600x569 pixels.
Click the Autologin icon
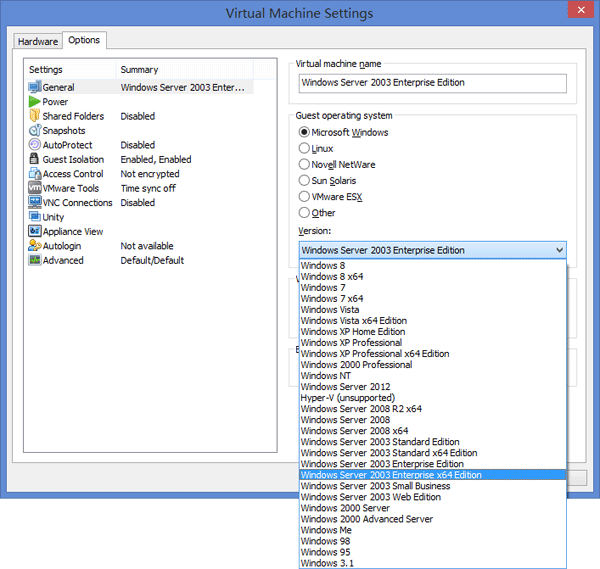click(34, 246)
